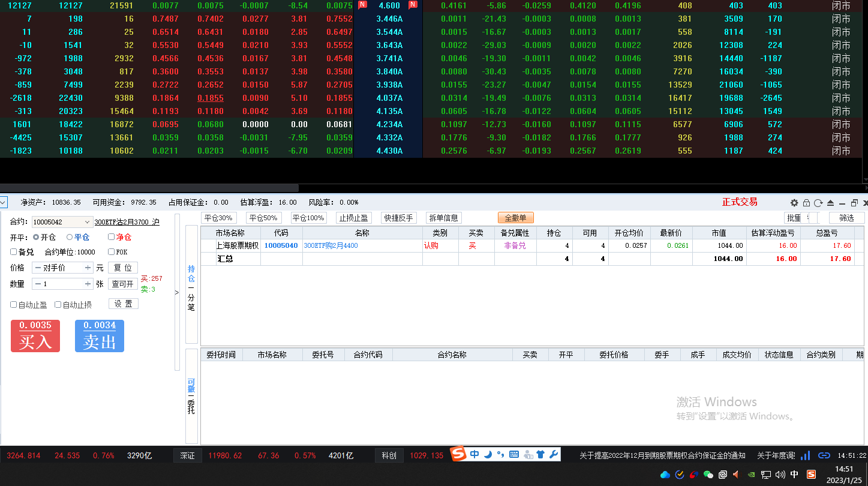The width and height of the screenshot is (868, 486).
Task: Refresh the trading panel data
Action: click(818, 203)
